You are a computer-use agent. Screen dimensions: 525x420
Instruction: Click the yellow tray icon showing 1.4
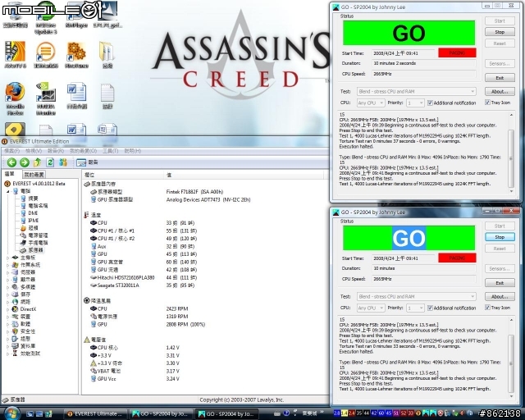[345, 413]
